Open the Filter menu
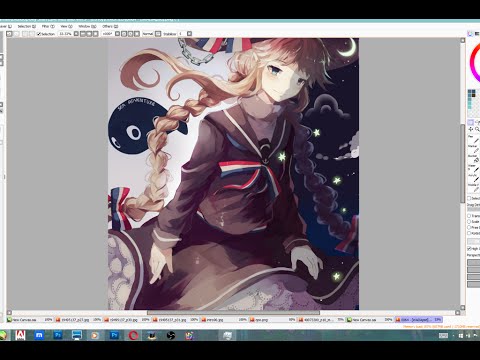 [48, 26]
